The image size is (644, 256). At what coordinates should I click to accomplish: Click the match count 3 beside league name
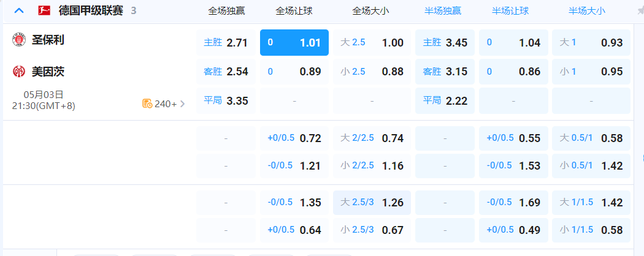[134, 11]
